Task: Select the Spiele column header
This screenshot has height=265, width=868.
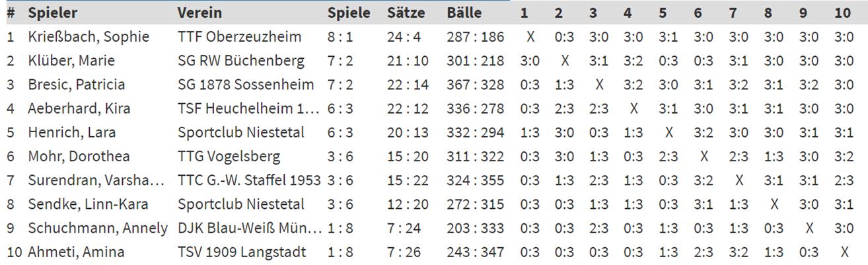Action: pyautogui.click(x=349, y=13)
